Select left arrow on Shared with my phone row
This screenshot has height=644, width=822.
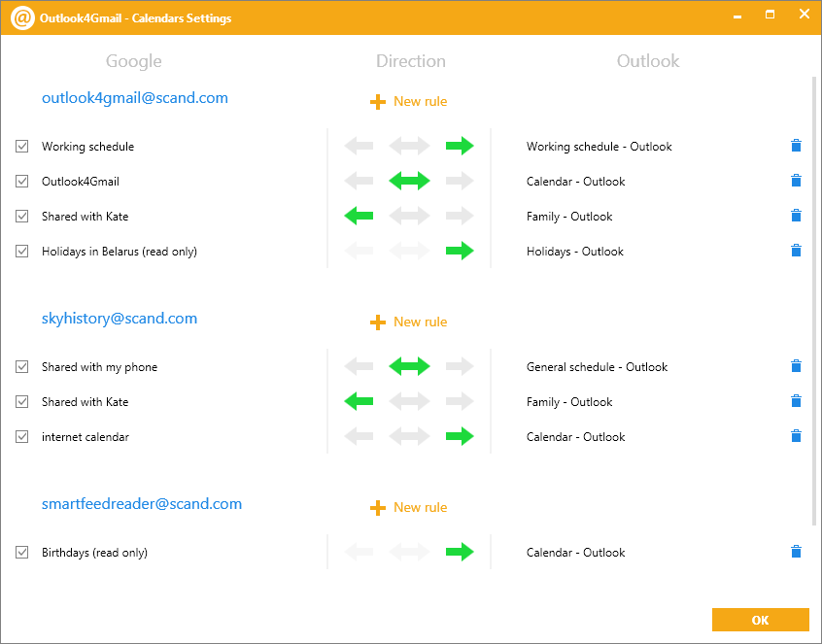coord(359,366)
